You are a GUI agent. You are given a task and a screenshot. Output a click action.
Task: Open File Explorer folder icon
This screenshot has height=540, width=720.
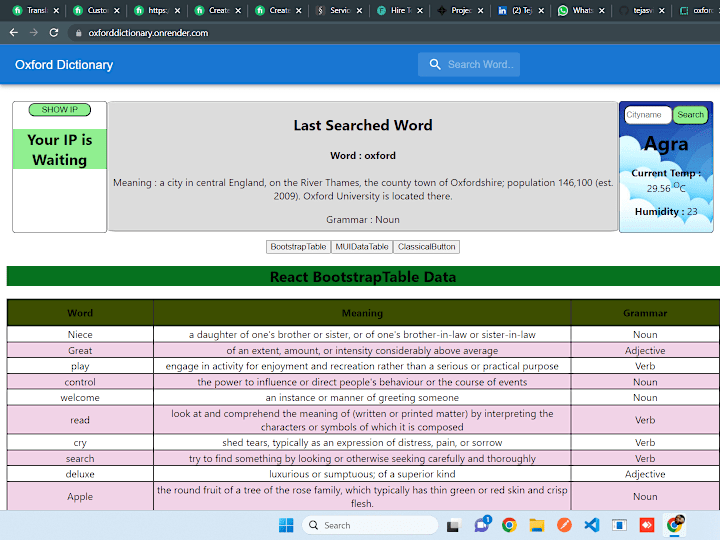tap(536, 525)
